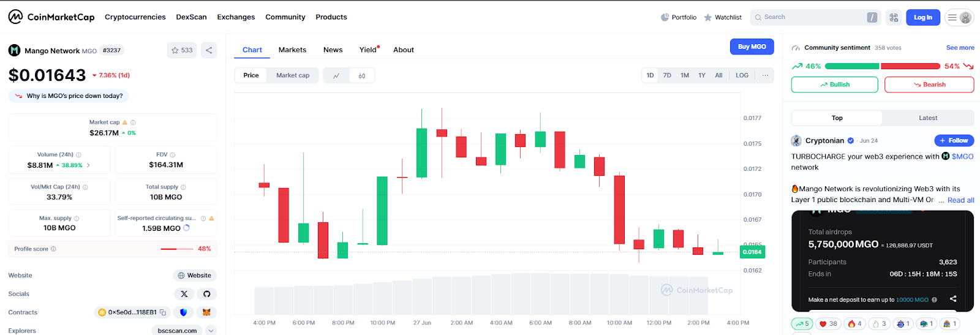Select the Price toggle
Screen dimensions: 980x335
coord(251,75)
